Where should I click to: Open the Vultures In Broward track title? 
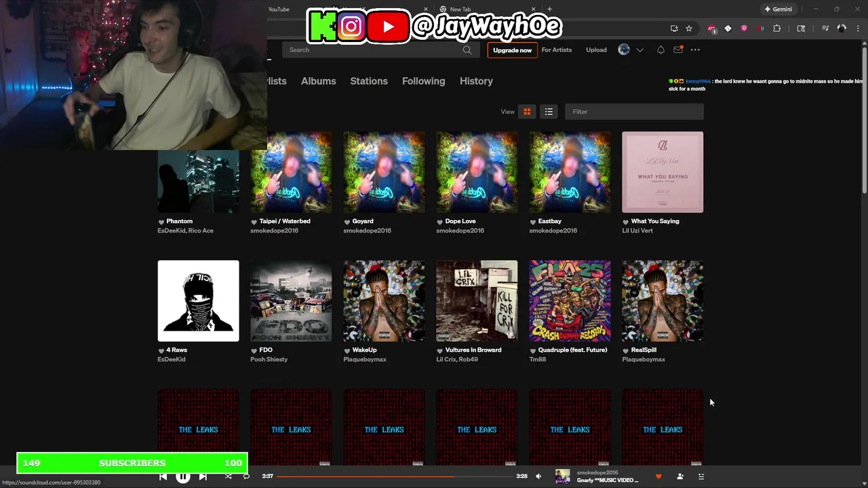pos(473,350)
